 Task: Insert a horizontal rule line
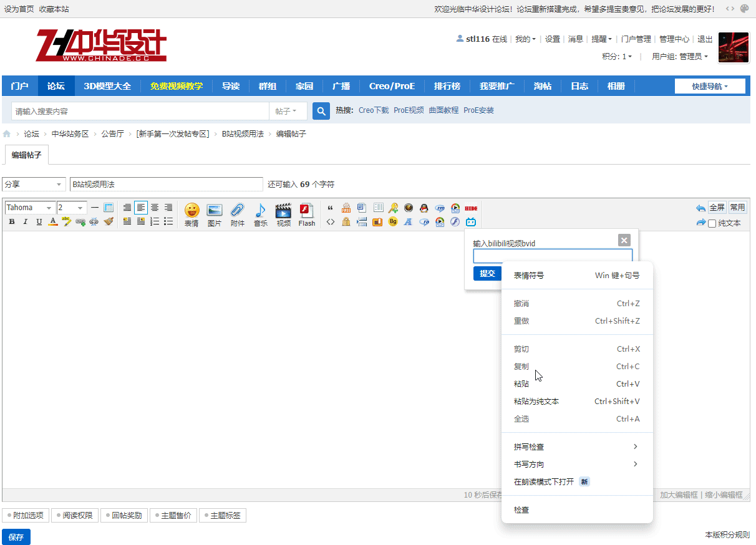95,208
